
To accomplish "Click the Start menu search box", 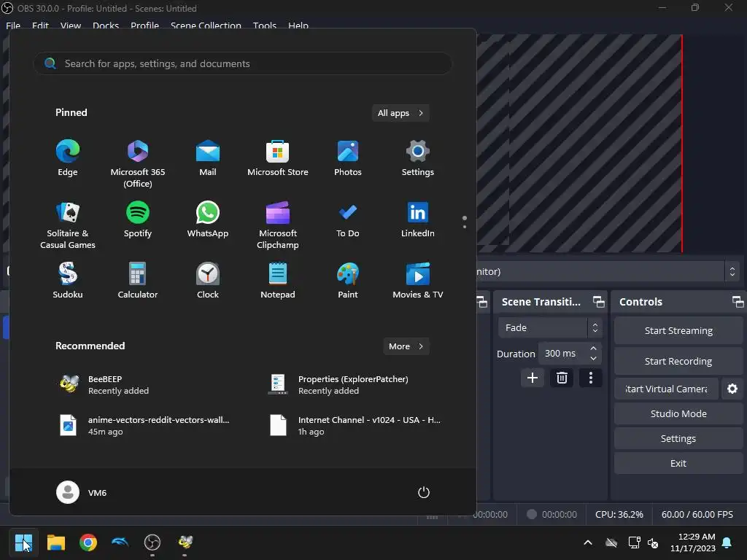I will tap(242, 63).
